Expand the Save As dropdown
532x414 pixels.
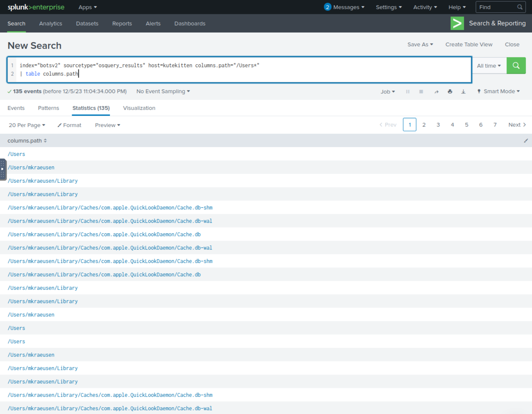[420, 44]
